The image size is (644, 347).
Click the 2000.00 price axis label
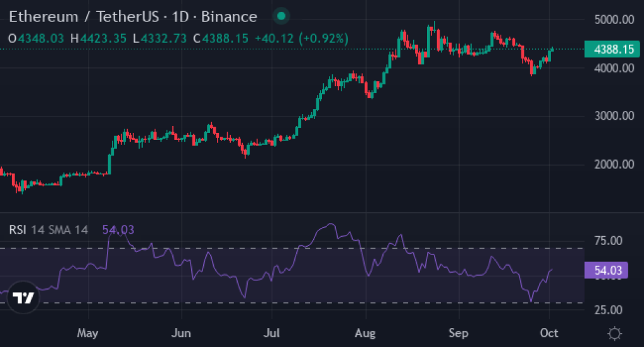[x=613, y=164]
